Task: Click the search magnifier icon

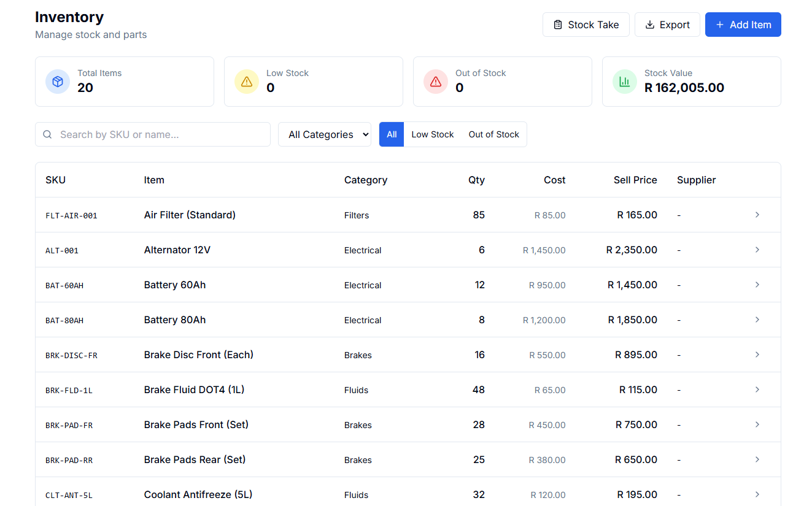Action: point(47,134)
